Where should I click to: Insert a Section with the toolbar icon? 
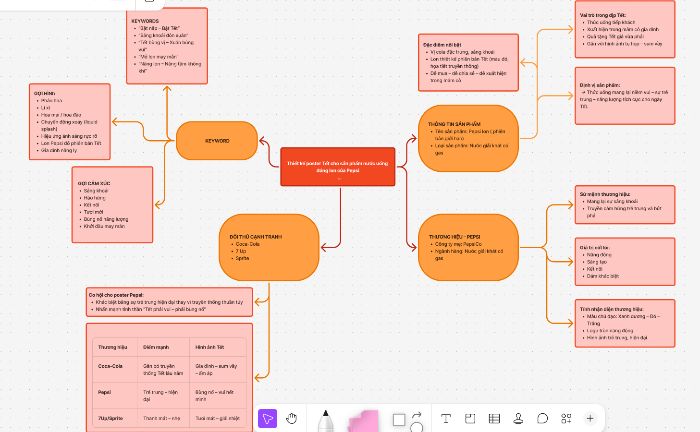(470, 419)
